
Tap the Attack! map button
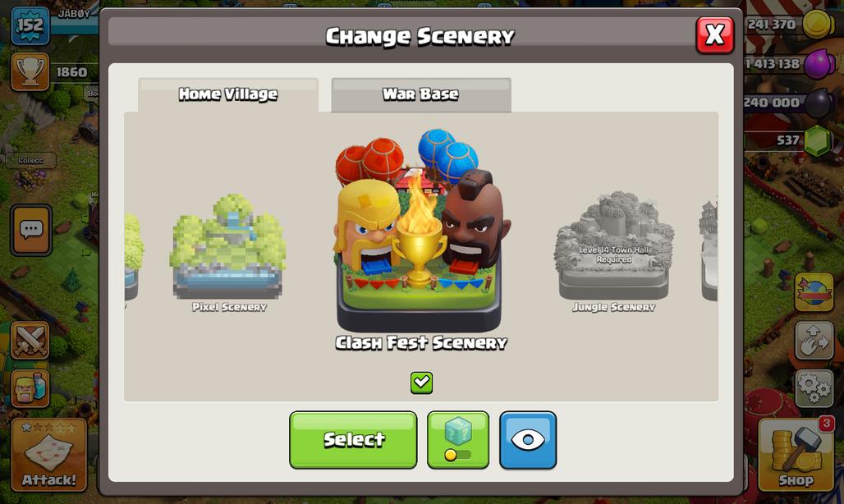49,455
